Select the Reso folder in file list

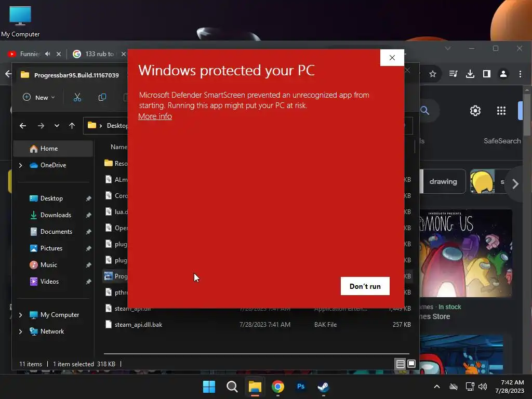[x=115, y=164]
